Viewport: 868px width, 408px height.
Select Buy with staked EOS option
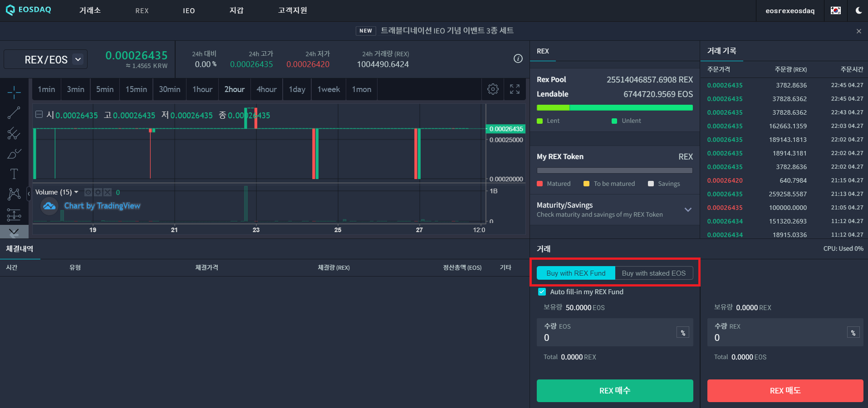tap(654, 273)
